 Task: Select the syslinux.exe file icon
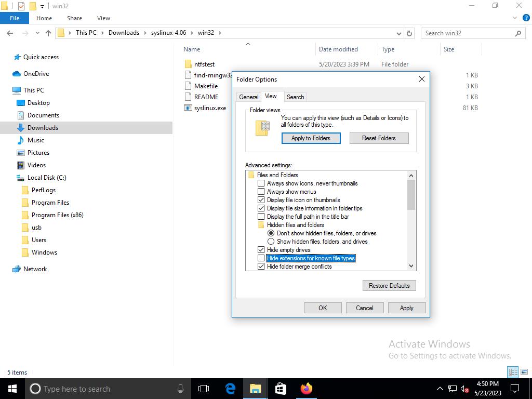pyautogui.click(x=188, y=108)
